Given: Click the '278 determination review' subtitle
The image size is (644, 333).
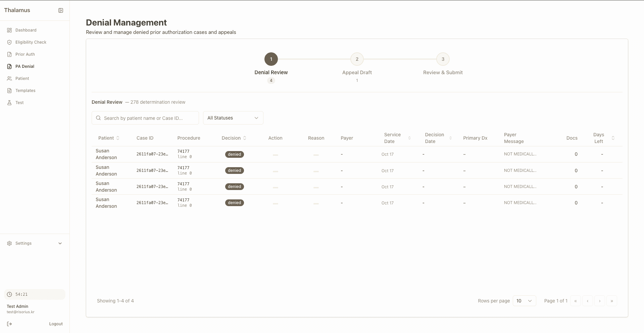Looking at the screenshot, I should coord(158,102).
